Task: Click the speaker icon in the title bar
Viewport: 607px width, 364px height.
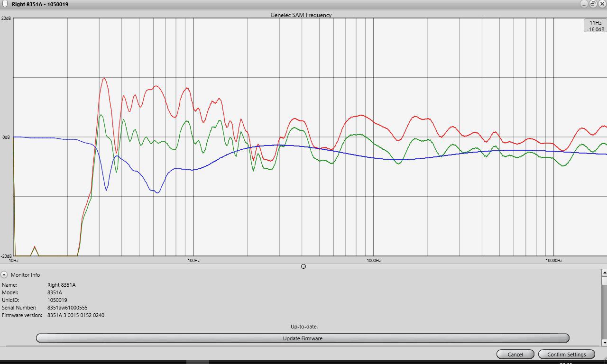Action: (x=5, y=4)
